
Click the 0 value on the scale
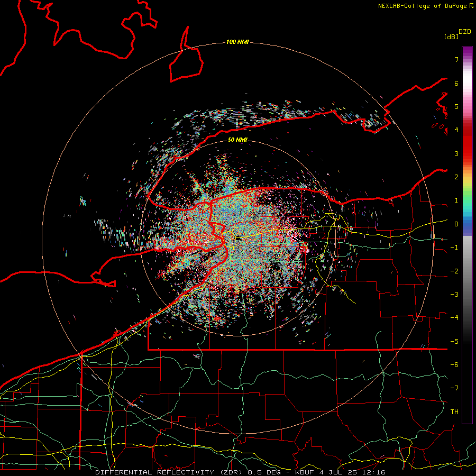pos(456,224)
